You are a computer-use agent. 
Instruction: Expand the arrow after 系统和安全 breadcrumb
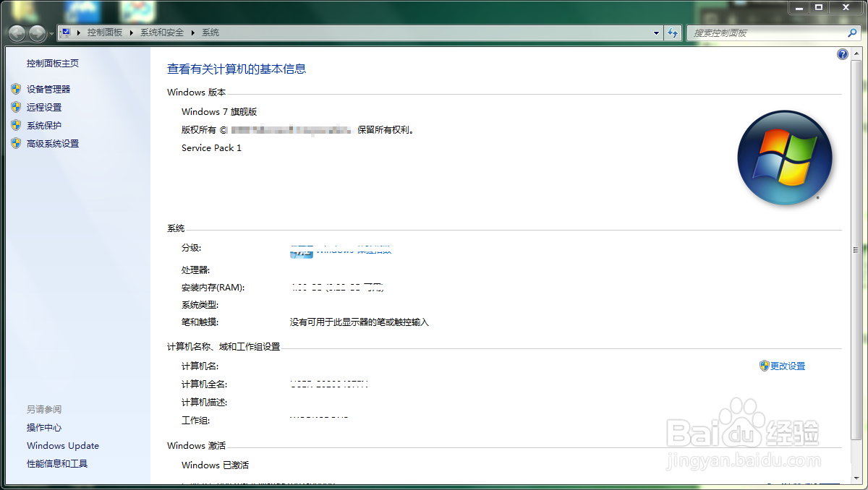click(x=193, y=33)
